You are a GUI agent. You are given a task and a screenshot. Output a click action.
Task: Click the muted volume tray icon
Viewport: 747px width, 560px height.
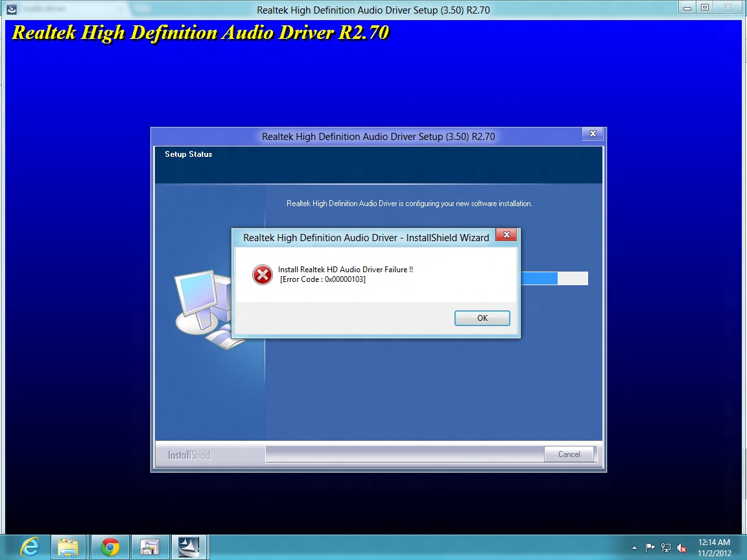[682, 548]
